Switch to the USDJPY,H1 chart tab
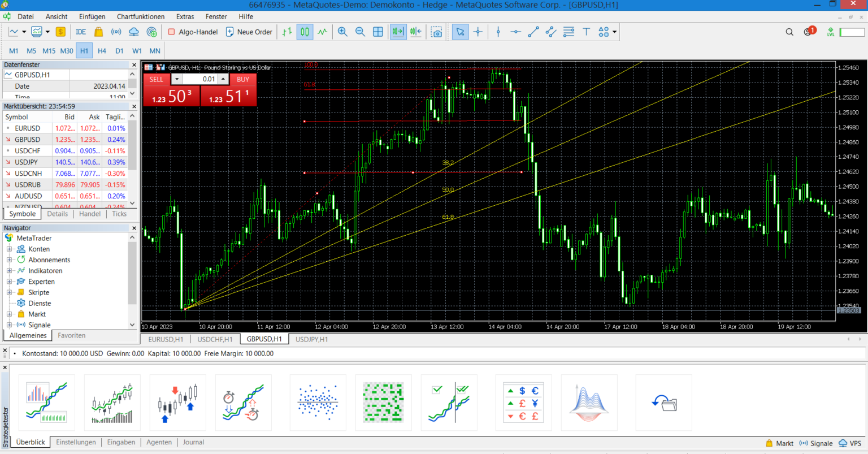 (311, 339)
